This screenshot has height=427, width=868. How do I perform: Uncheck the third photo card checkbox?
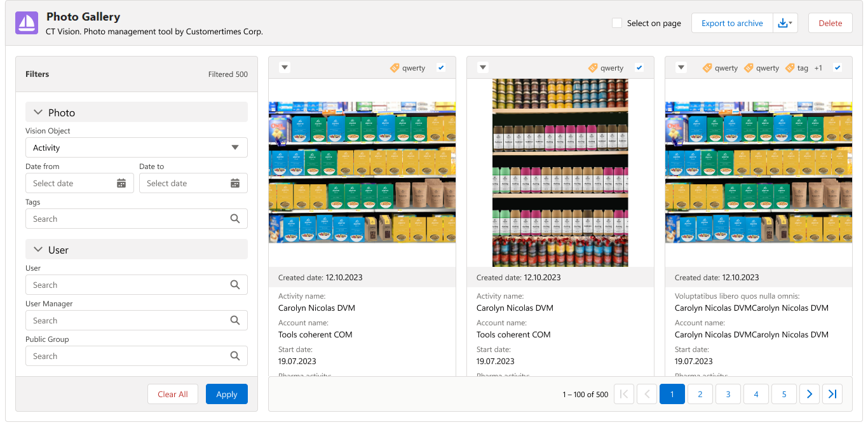837,68
